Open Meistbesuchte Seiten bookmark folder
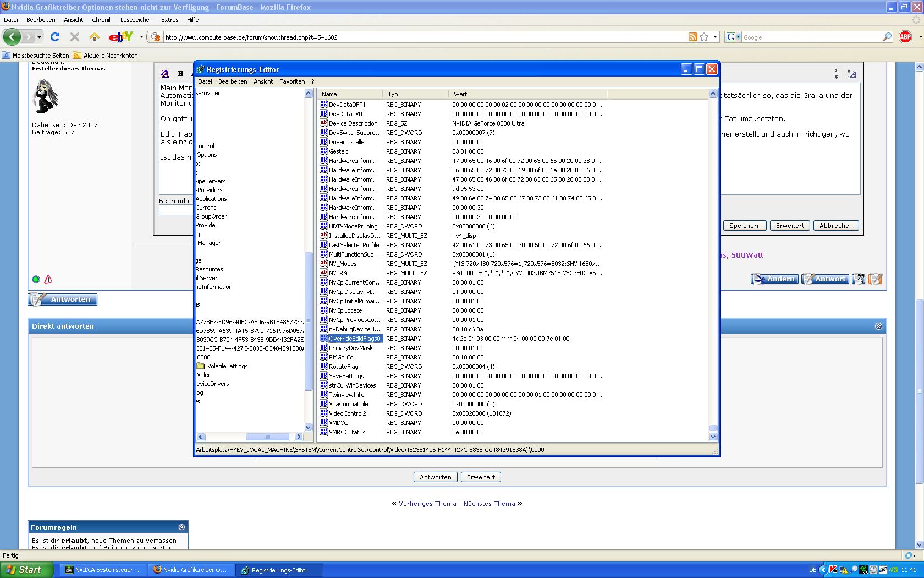This screenshot has width=924, height=578. click(36, 56)
